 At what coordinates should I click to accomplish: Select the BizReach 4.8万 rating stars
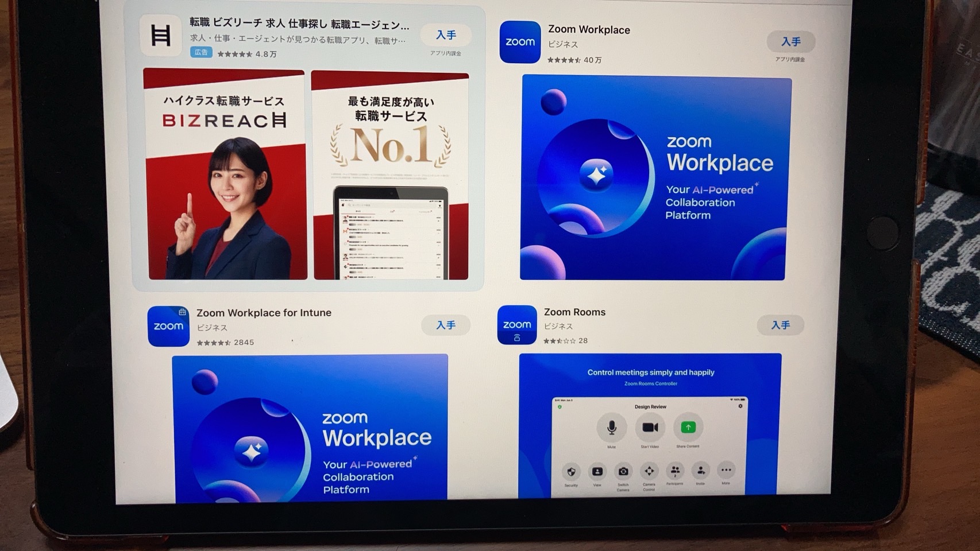point(235,54)
